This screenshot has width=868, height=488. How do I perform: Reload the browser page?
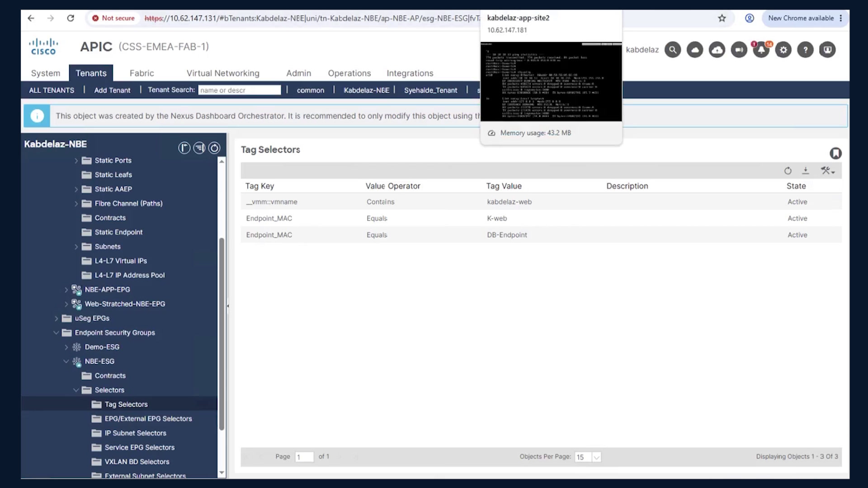click(x=71, y=18)
